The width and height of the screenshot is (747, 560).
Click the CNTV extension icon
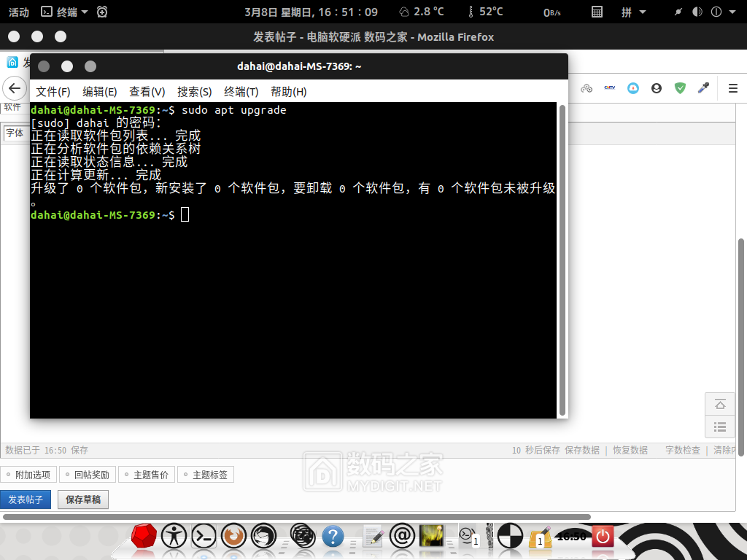point(610,88)
